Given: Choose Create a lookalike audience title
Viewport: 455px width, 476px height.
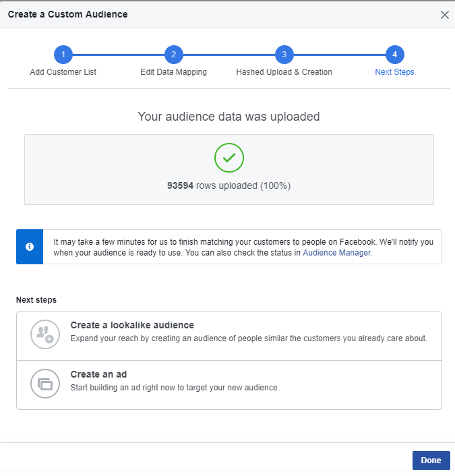Looking at the screenshot, I should [x=132, y=325].
